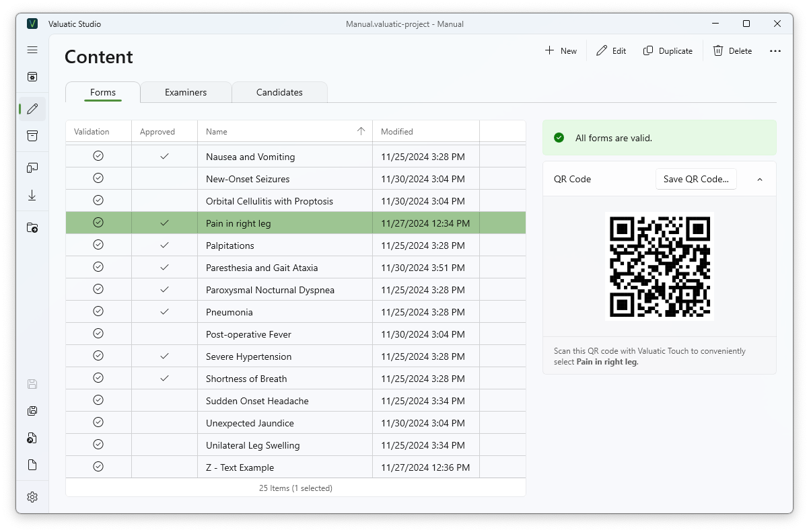Select the Nausea and Vomiting form
Screen dimensions: 809x532
click(x=250, y=157)
